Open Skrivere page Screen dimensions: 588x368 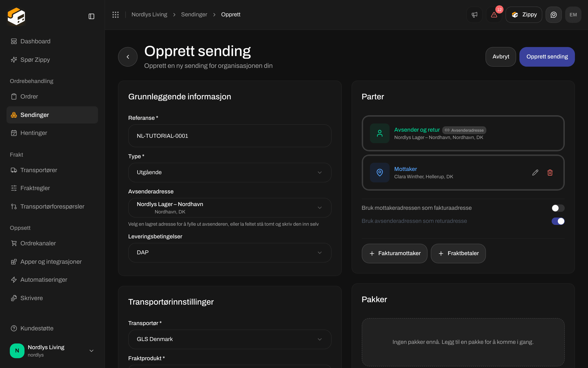pyautogui.click(x=52, y=298)
